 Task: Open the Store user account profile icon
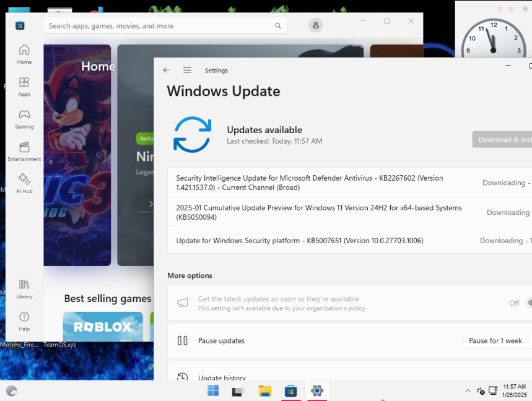click(315, 25)
